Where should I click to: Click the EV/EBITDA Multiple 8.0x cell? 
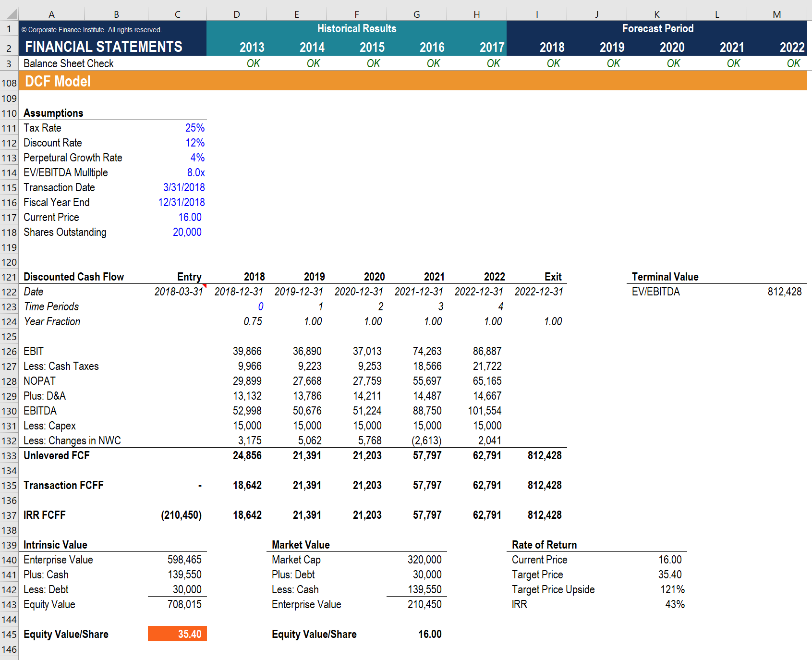(177, 172)
